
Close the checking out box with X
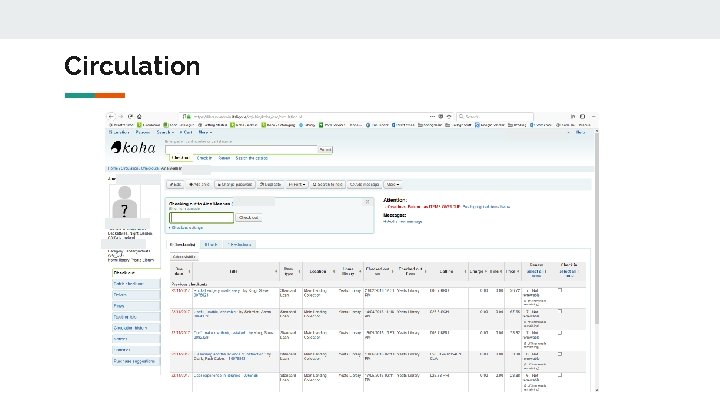coord(367,202)
